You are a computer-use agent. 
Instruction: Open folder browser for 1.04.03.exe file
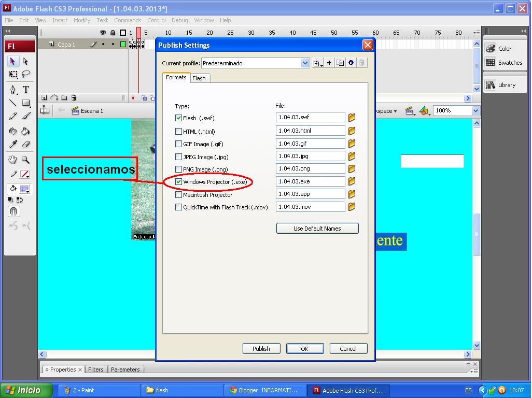(352, 181)
